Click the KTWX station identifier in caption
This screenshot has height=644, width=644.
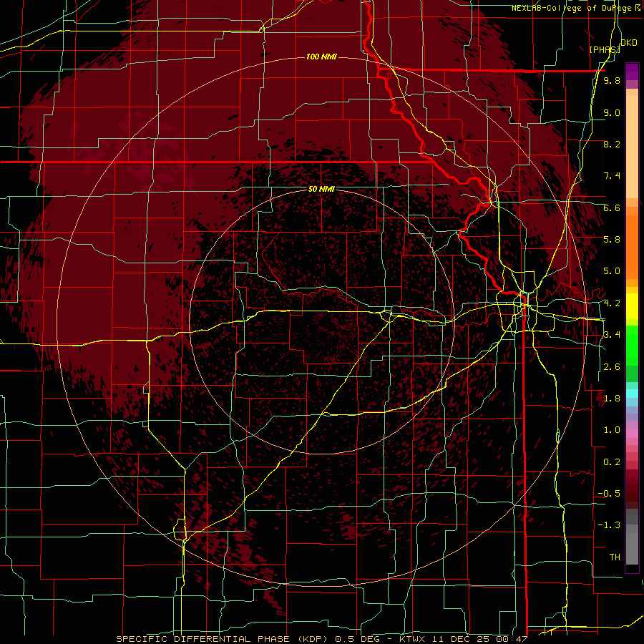click(414, 639)
